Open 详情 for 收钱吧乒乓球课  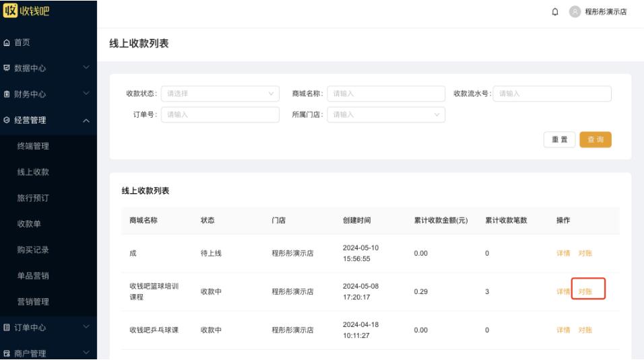point(563,330)
